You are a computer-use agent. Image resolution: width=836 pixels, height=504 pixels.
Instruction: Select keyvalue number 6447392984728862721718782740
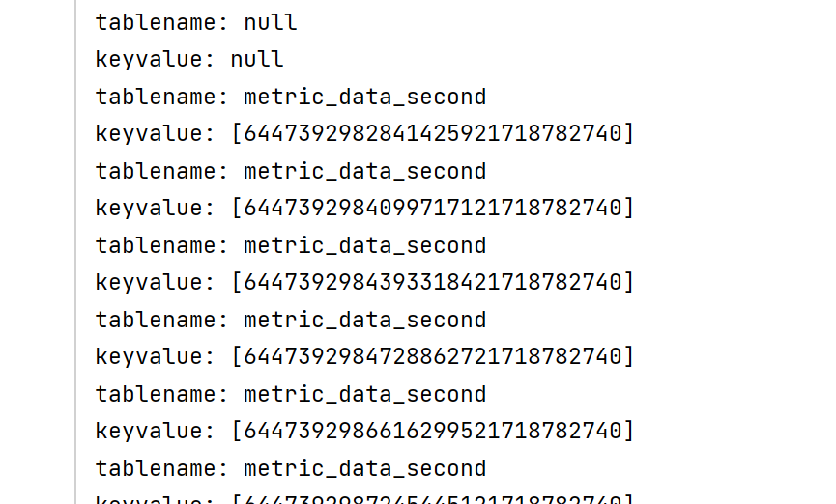[x=433, y=356]
